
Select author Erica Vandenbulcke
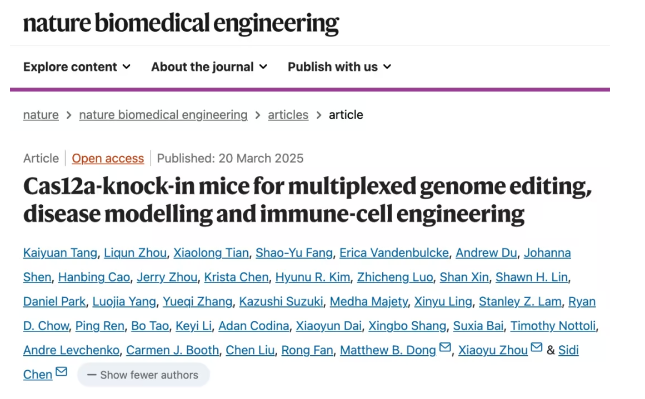click(394, 253)
